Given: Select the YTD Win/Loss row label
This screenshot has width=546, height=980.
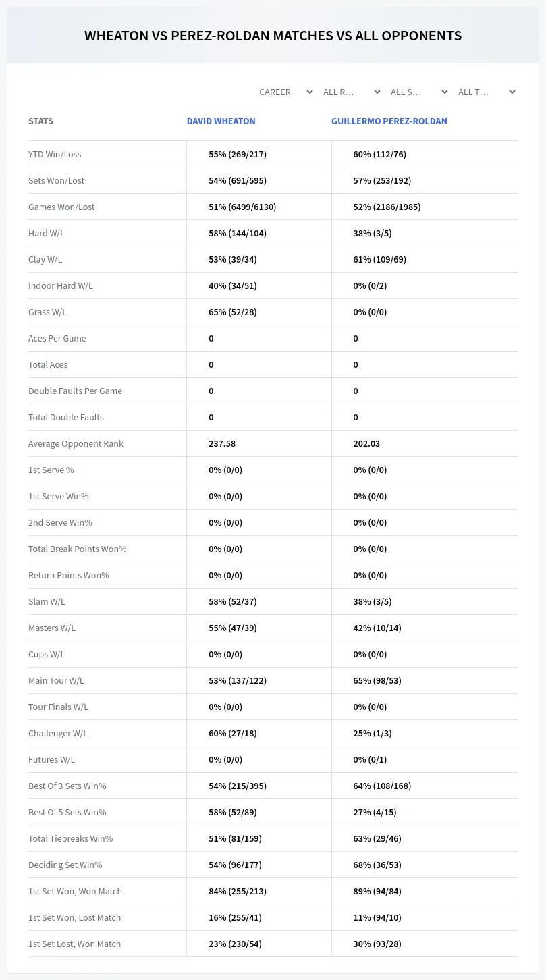Looking at the screenshot, I should pyautogui.click(x=55, y=154).
